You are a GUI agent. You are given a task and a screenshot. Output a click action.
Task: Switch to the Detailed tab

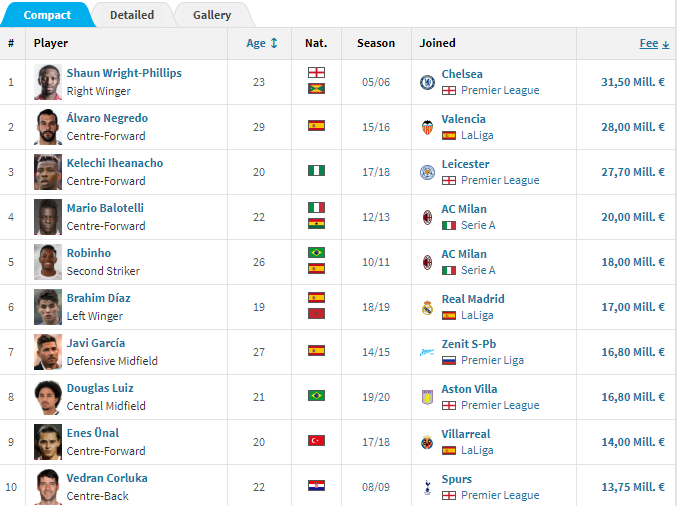[132, 15]
